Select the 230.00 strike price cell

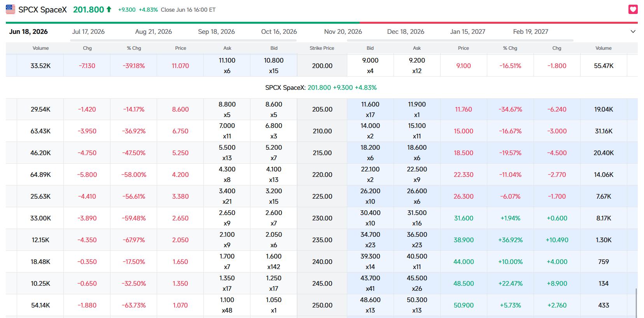click(322, 218)
